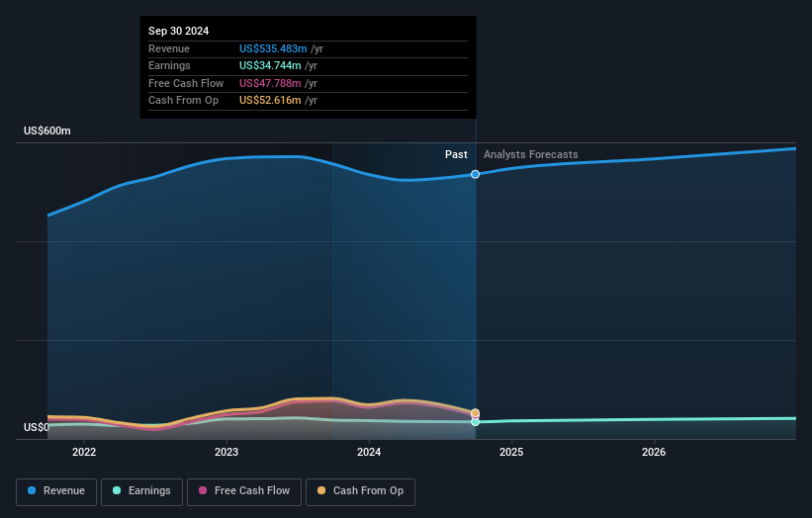
Task: Click the US$34.744m earnings value
Action: click(x=270, y=65)
